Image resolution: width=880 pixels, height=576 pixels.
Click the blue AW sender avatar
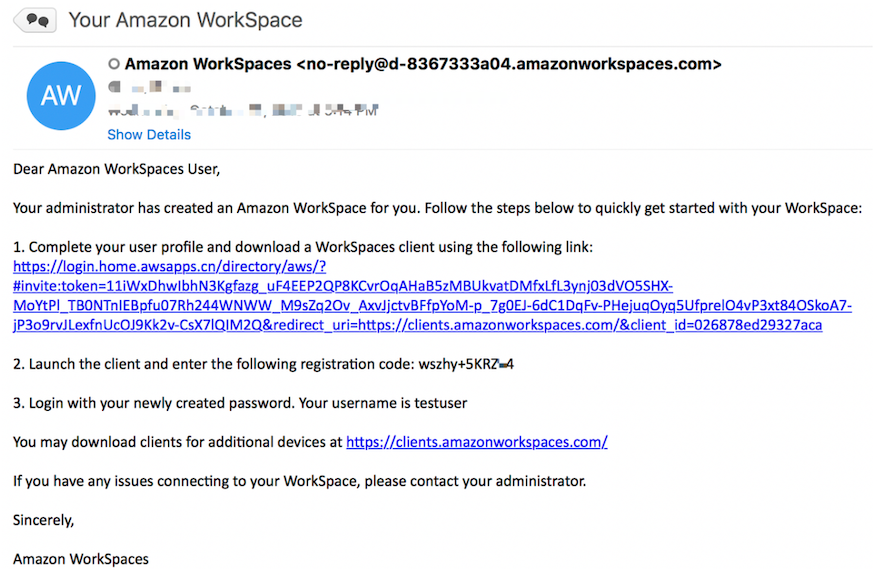pos(61,96)
